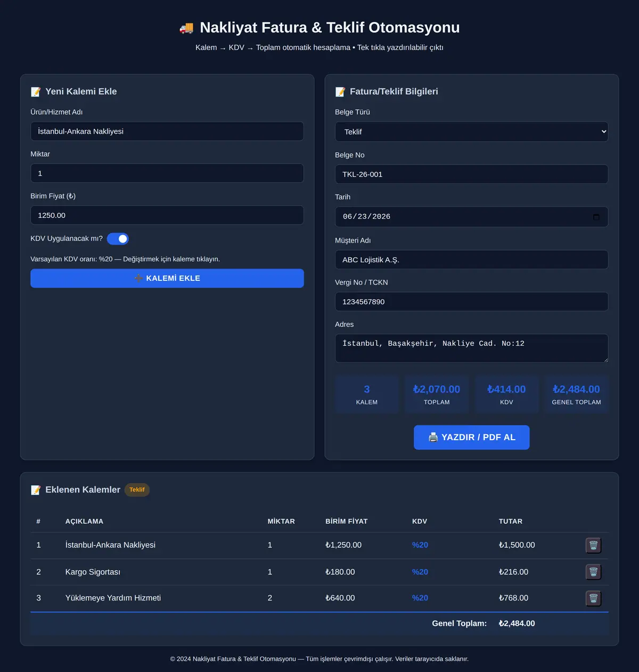Focus the Birim Fiyat input field

(167, 215)
